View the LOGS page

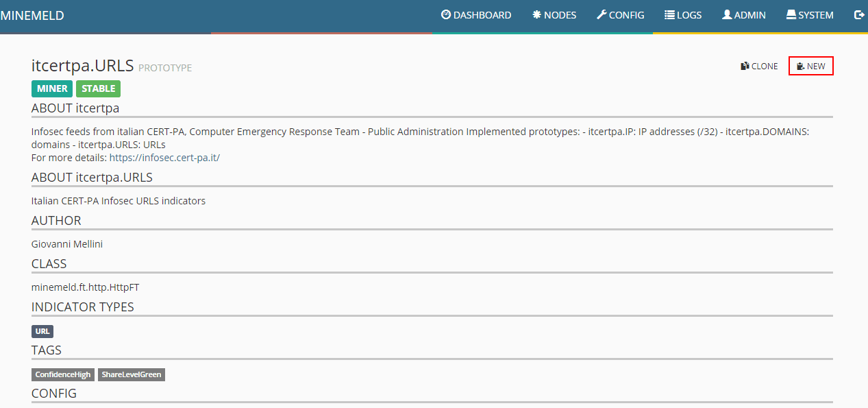tap(689, 15)
